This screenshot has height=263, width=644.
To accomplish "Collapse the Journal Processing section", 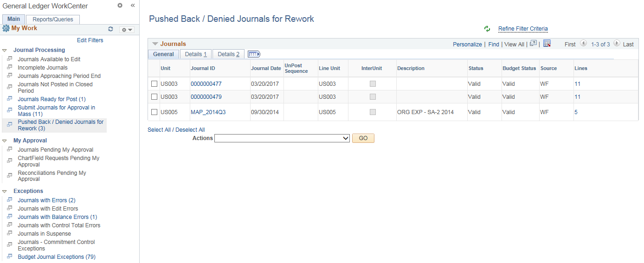I will pos(5,50).
